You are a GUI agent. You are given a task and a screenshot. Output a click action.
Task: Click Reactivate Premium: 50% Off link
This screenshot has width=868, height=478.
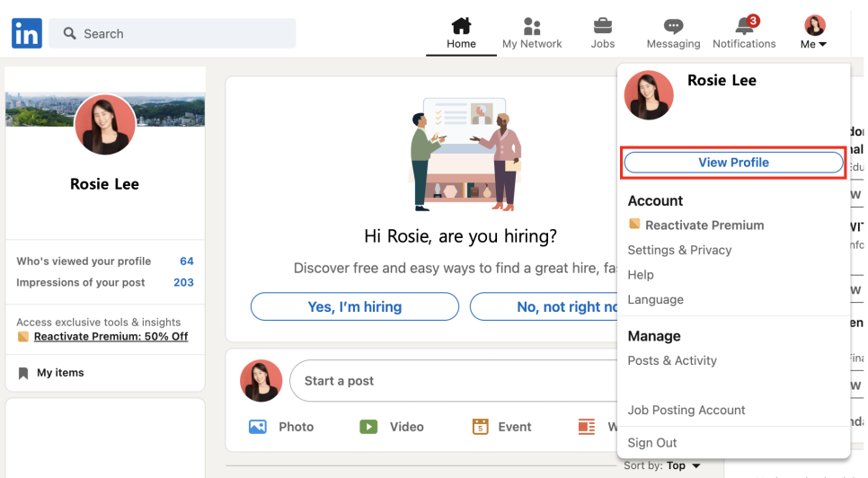click(x=111, y=336)
